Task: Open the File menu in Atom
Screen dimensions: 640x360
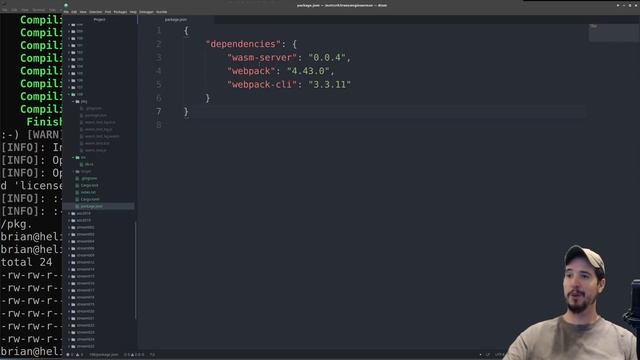Action: (x=66, y=12)
